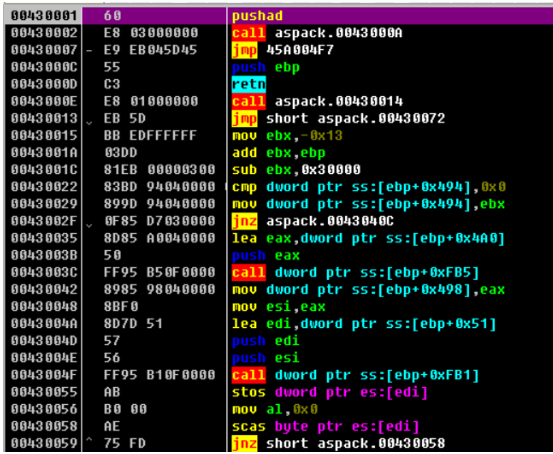
Task: Select the mov esi,eax instruction
Action: point(279,307)
